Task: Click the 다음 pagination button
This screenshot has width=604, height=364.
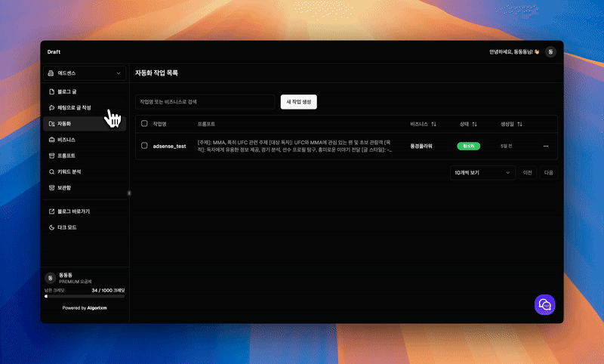Action: click(549, 173)
